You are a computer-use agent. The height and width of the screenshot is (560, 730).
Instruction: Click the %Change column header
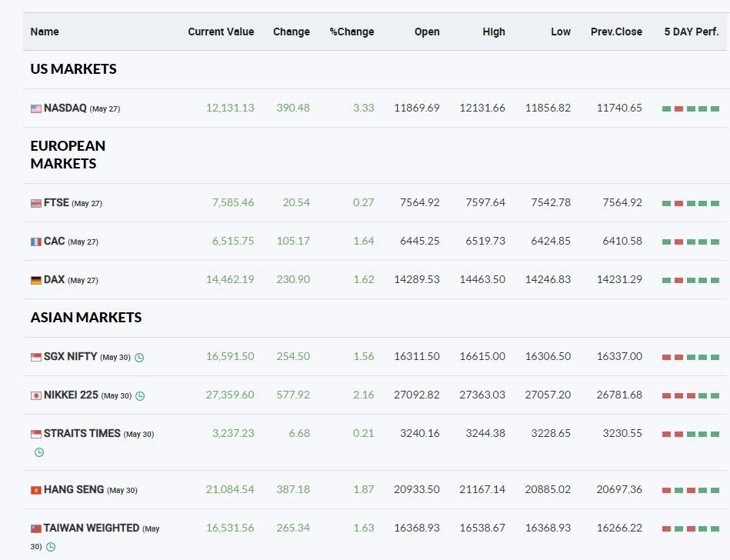(352, 32)
